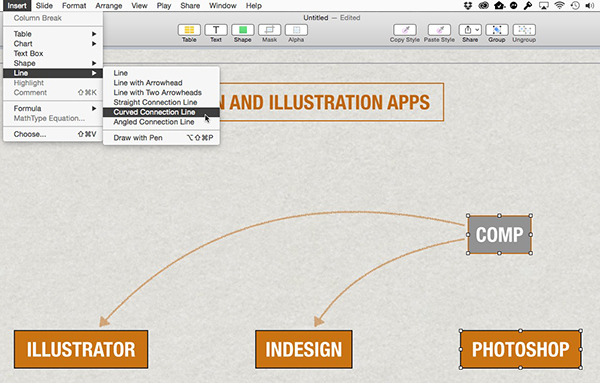This screenshot has width=600, height=383.
Task: Select the INDESIGN box
Action: pyautogui.click(x=304, y=349)
